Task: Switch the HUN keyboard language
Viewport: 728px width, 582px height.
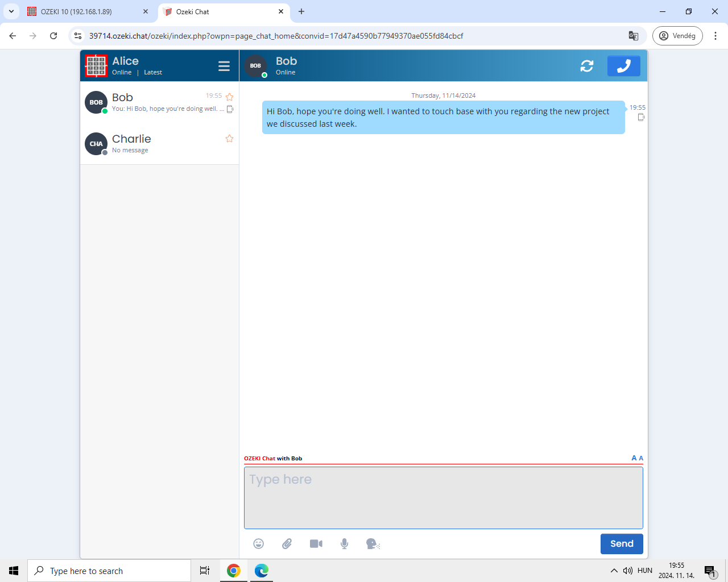Action: [x=645, y=571]
